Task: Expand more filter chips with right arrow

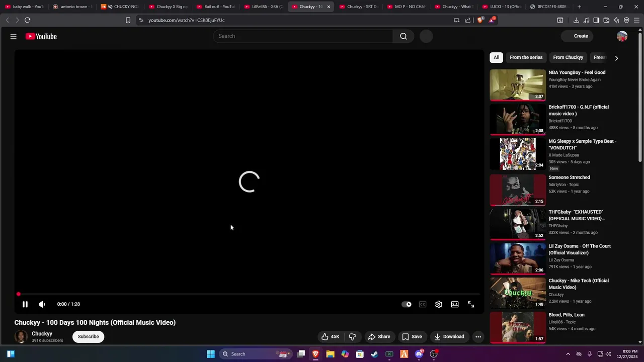Action: [616, 58]
